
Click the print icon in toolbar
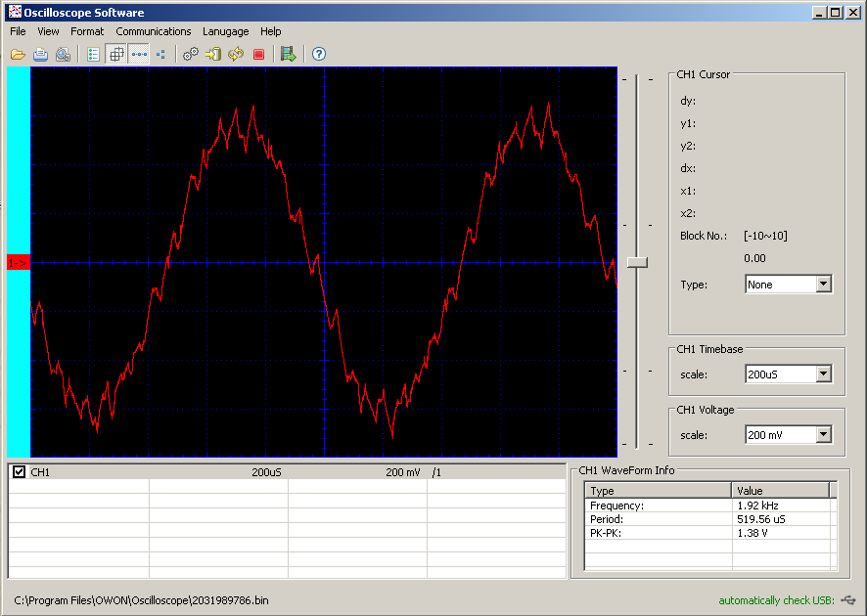coord(40,55)
